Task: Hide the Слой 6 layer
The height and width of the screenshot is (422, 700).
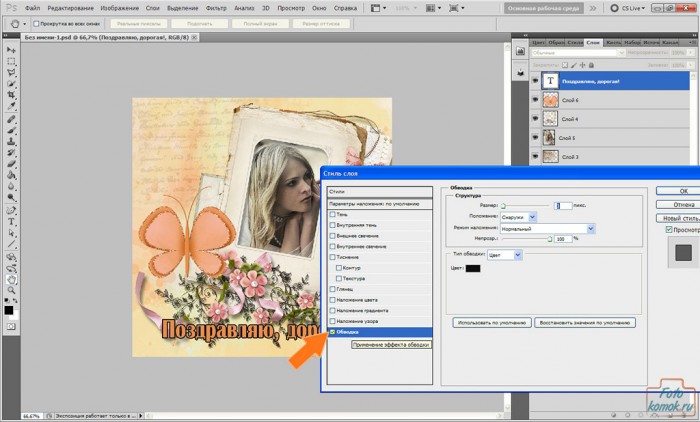Action: [x=535, y=100]
